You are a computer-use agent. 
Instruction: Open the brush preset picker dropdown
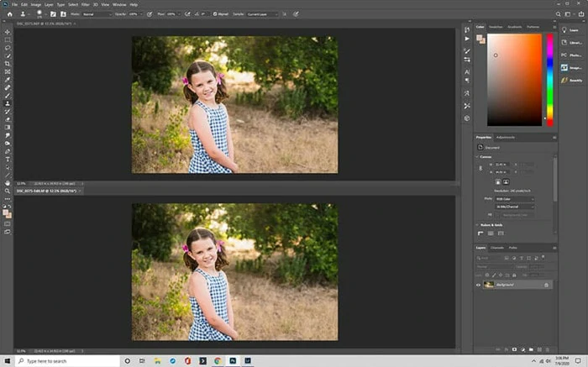pos(45,14)
